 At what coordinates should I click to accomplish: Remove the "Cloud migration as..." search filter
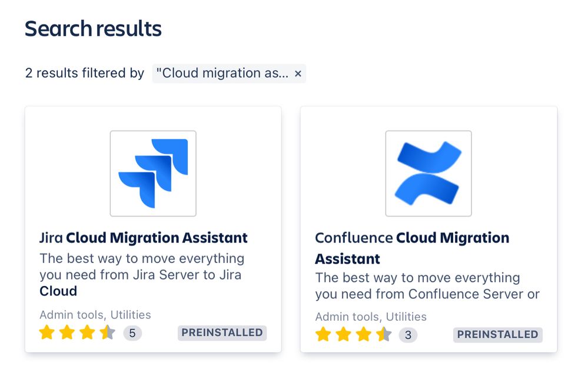[x=298, y=74]
